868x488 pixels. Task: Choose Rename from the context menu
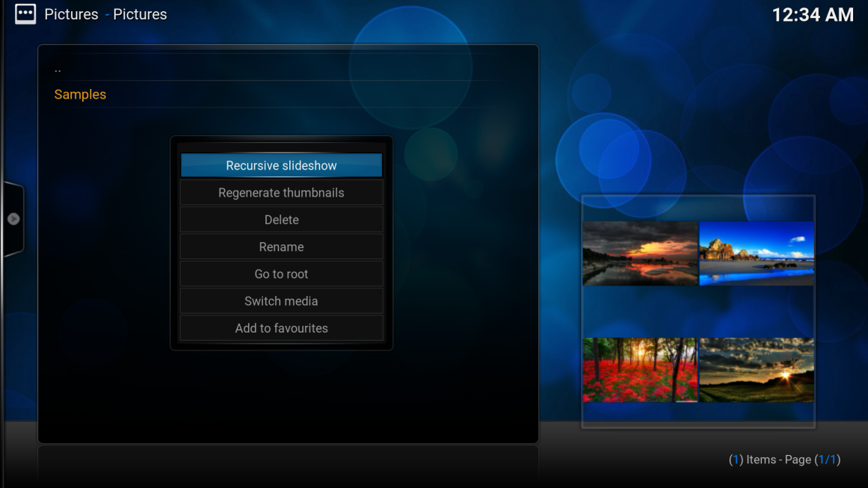click(x=281, y=247)
